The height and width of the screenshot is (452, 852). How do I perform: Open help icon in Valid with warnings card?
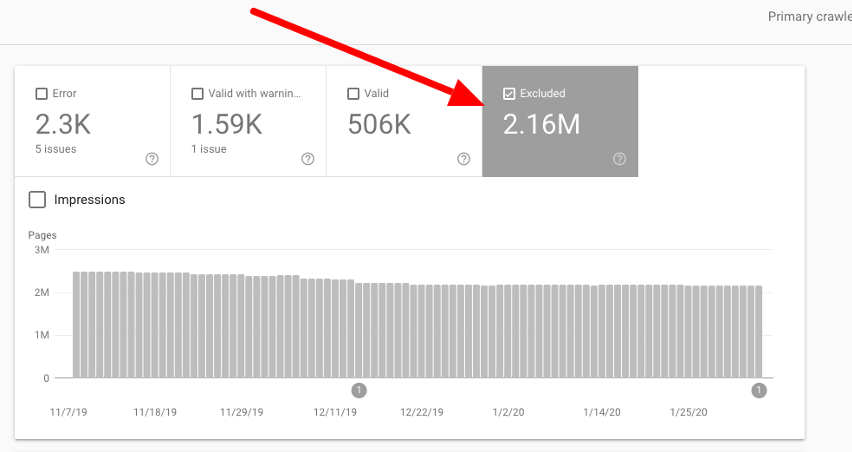coord(308,159)
